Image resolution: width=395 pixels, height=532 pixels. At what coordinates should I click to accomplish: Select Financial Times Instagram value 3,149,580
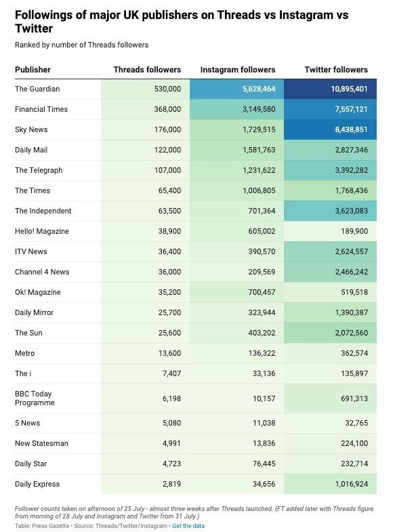pos(259,109)
